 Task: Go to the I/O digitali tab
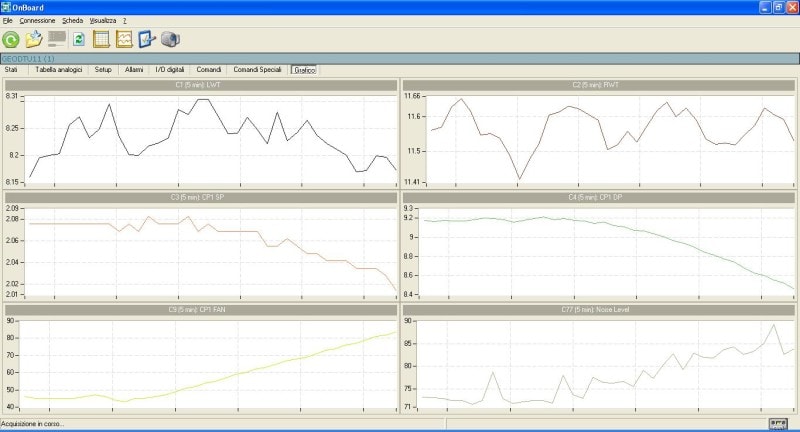click(x=170, y=70)
